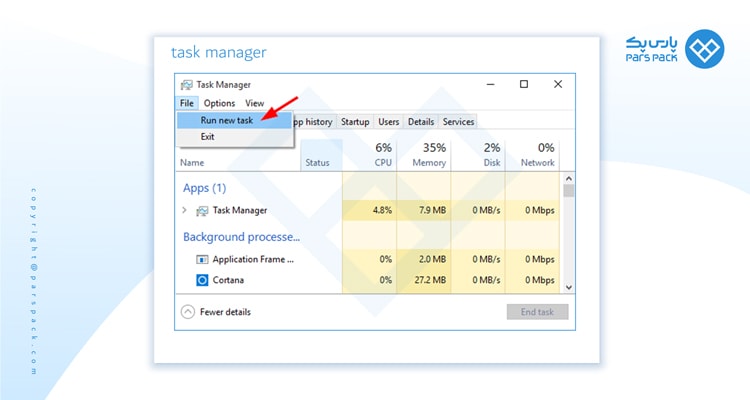Select the Cortana process row
750x400 pixels.
(x=368, y=280)
